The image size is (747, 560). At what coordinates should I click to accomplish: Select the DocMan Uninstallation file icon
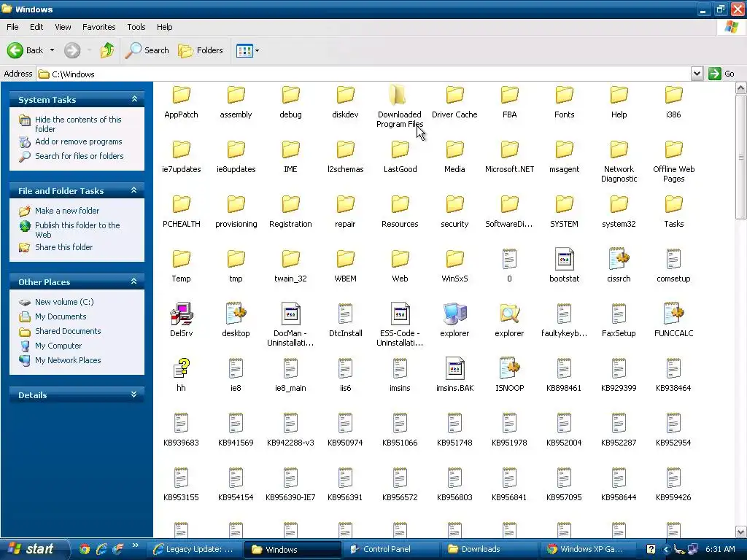coord(290,314)
